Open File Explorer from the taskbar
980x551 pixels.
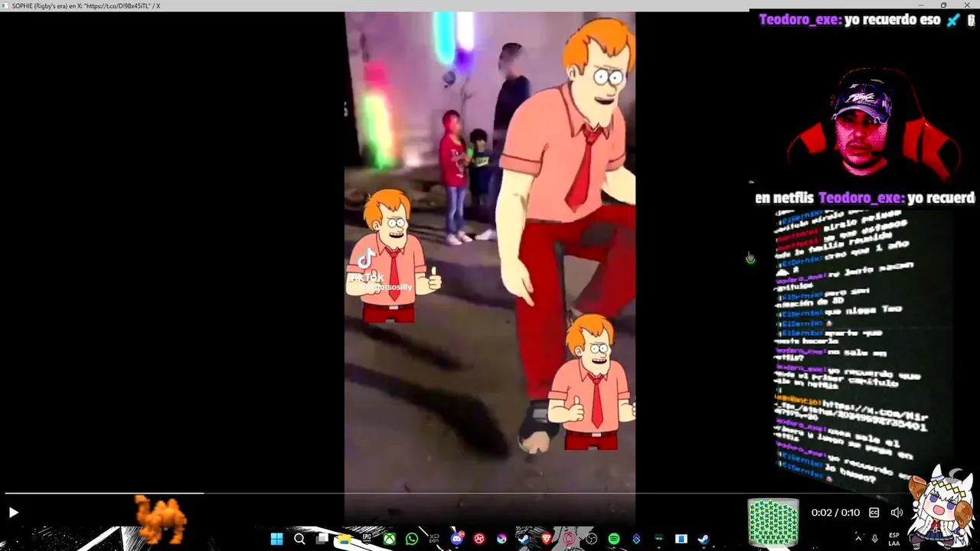345,539
